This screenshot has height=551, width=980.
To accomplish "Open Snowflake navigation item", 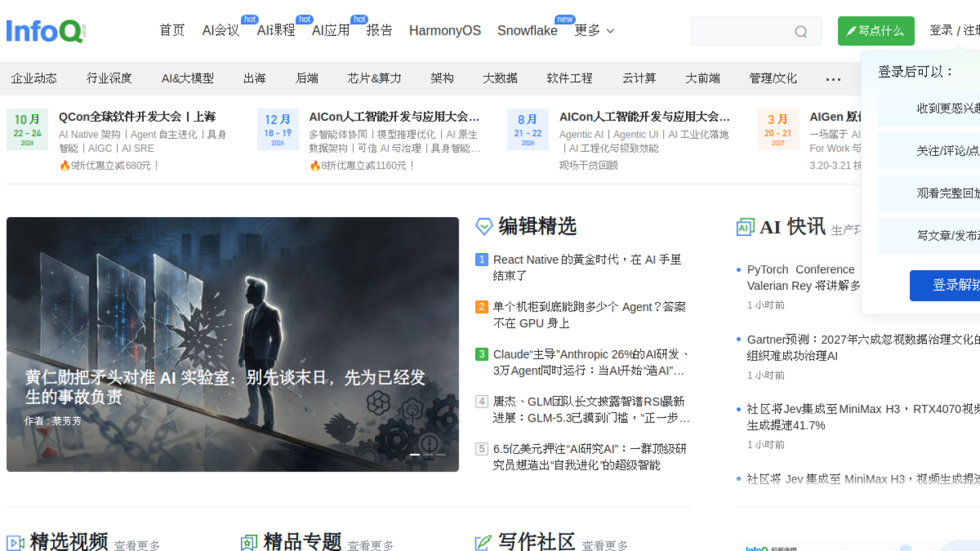I will pos(527,31).
